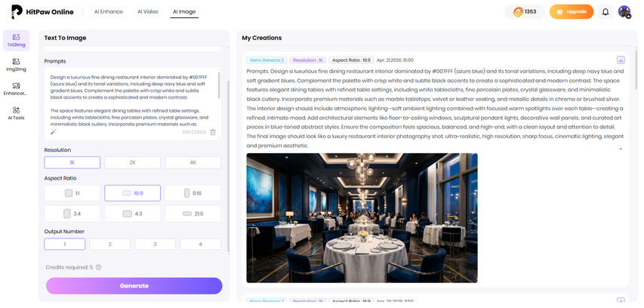644x308 pixels.
Task: Switch to the AI Enhance tab
Action: coord(109,12)
